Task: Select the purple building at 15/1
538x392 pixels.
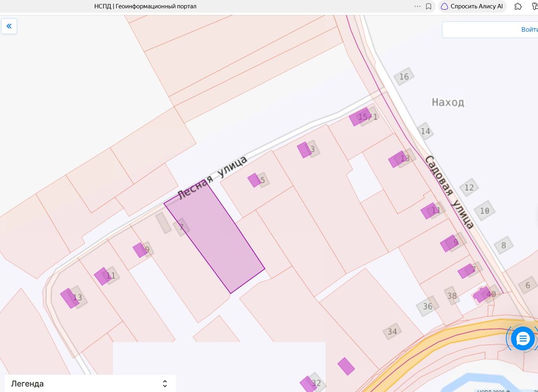Action: pyautogui.click(x=360, y=117)
